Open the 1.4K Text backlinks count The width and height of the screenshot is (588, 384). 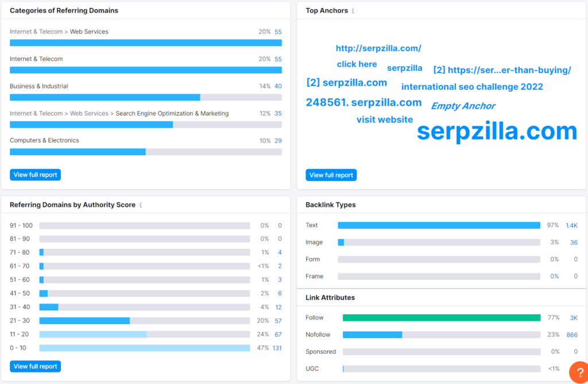point(571,225)
